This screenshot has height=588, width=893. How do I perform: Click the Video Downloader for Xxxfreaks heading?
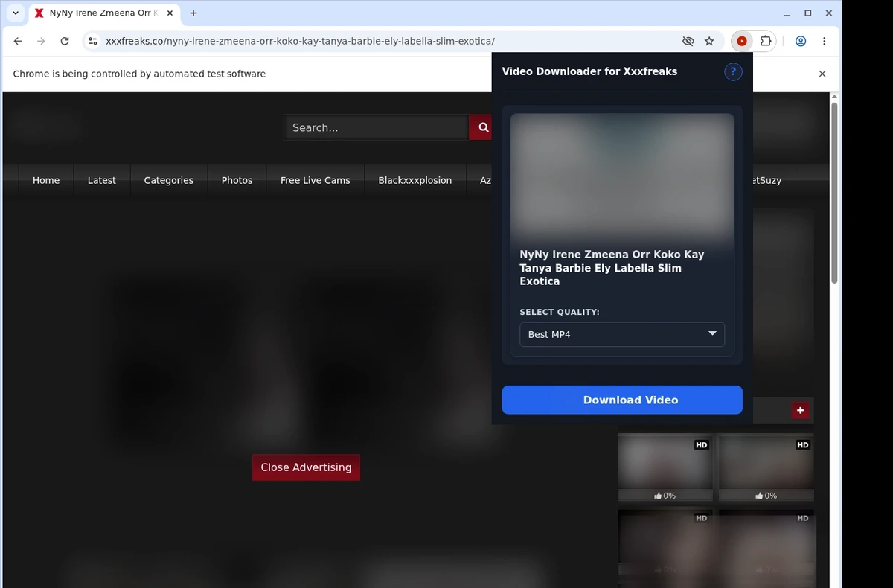[589, 71]
